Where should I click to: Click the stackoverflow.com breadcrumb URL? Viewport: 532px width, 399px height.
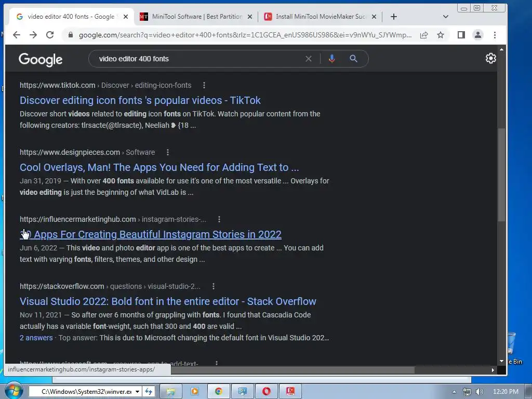pos(62,286)
